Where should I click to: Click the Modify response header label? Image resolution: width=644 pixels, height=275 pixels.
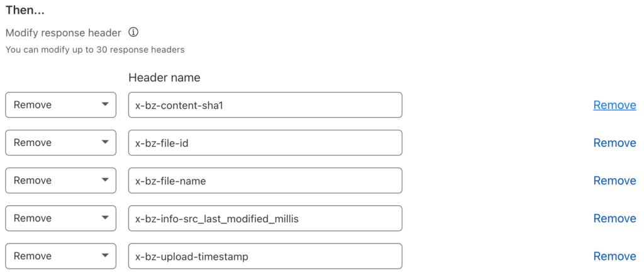point(64,32)
